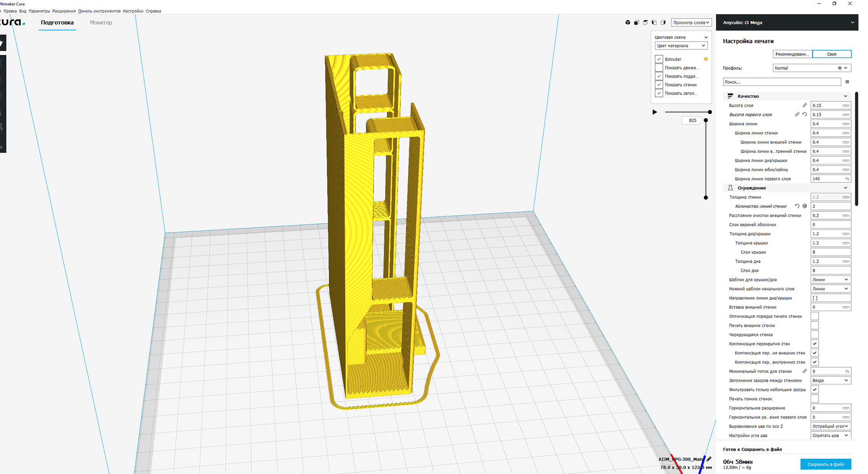
Task: Open the 'Просмотр слоёв' view mode dropdown
Action: pyautogui.click(x=691, y=23)
